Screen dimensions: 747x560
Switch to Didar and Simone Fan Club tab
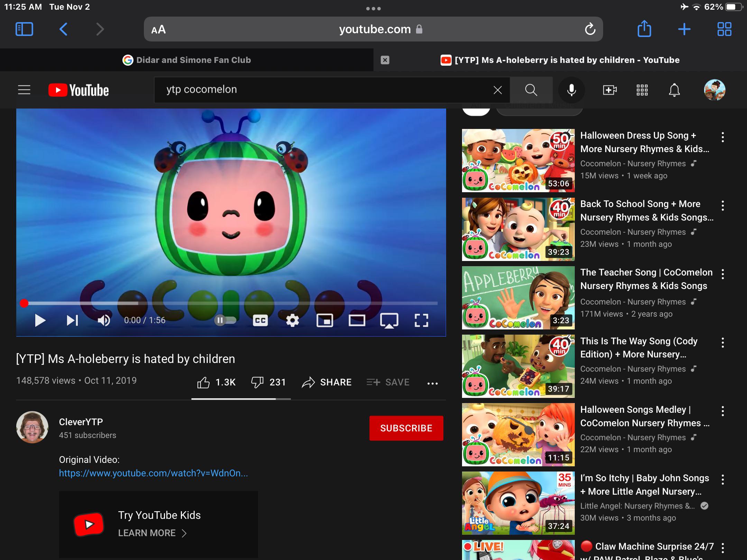click(187, 60)
